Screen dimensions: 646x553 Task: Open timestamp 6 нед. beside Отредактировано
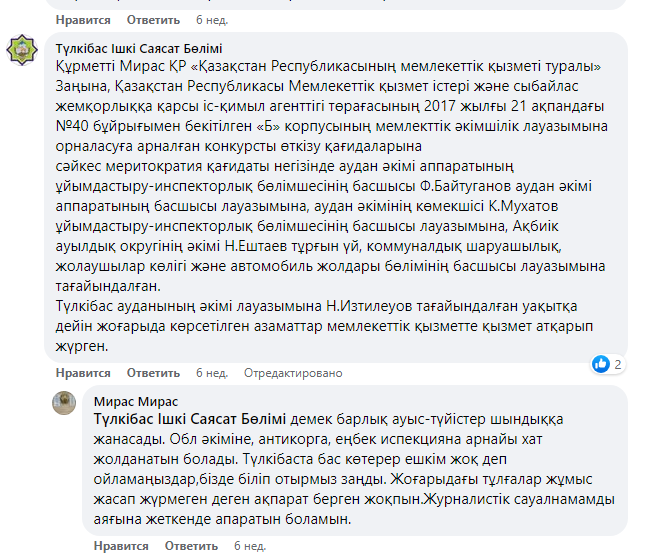[211, 373]
